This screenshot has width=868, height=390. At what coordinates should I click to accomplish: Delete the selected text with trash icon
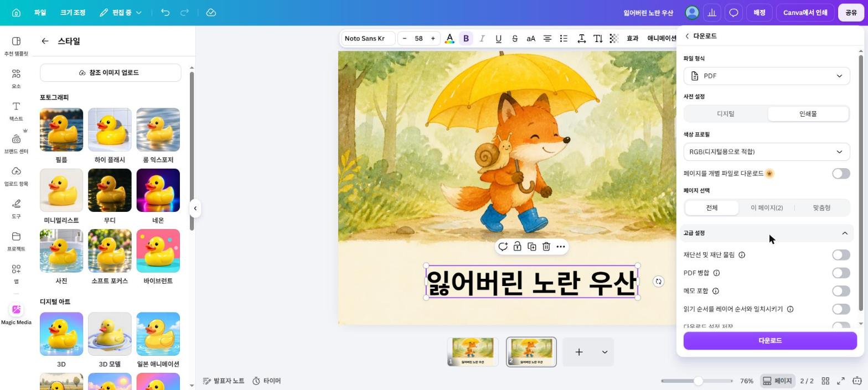click(x=546, y=247)
